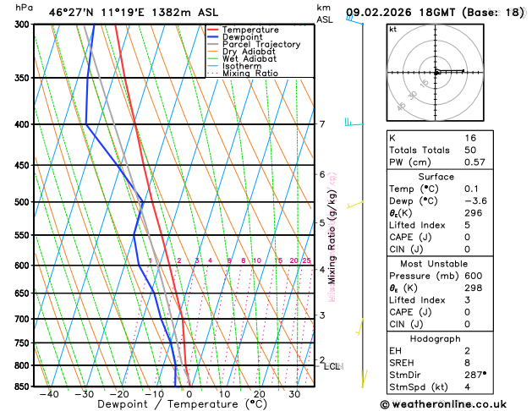Click the '550' pressure level label
The image size is (532, 411).
[24, 235]
